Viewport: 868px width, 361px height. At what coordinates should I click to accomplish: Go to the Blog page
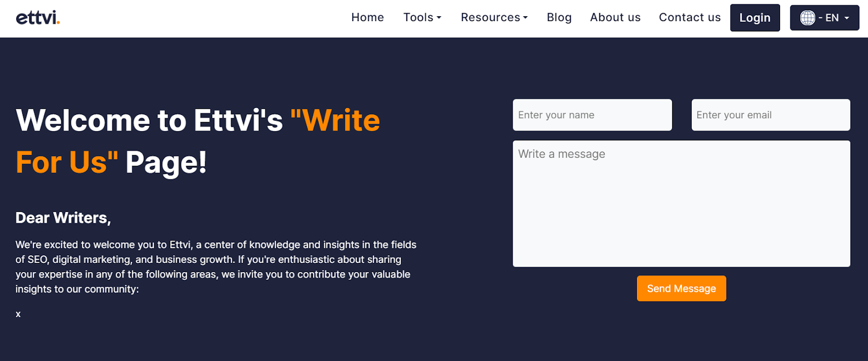click(559, 17)
